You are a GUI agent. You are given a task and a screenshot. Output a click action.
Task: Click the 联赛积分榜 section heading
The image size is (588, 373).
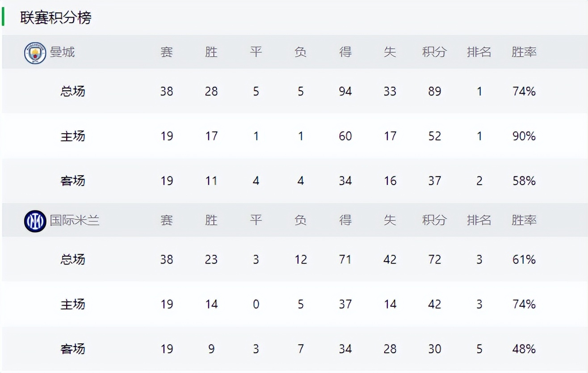click(55, 17)
